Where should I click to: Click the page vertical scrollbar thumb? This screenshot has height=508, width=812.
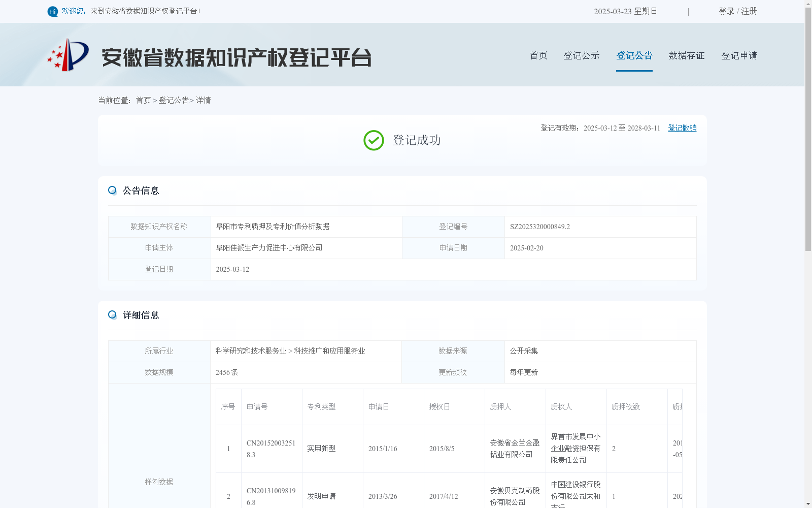click(808, 130)
